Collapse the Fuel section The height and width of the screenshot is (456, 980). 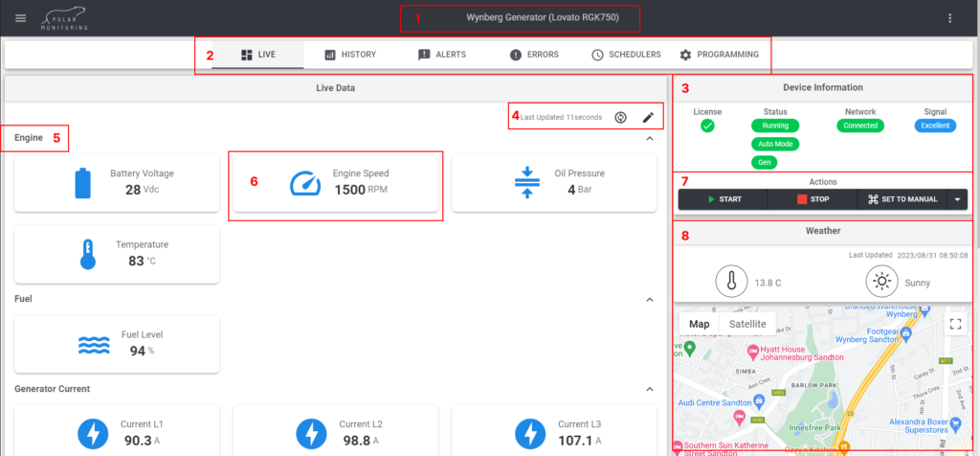click(x=649, y=300)
